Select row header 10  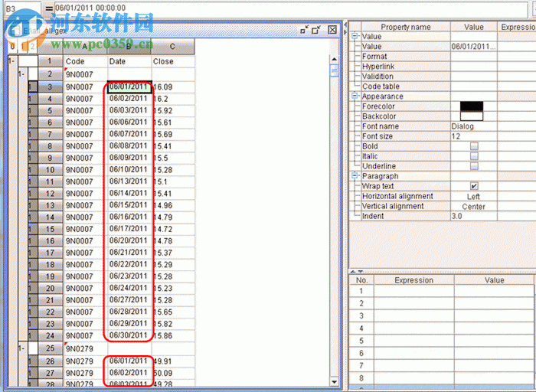click(50, 170)
